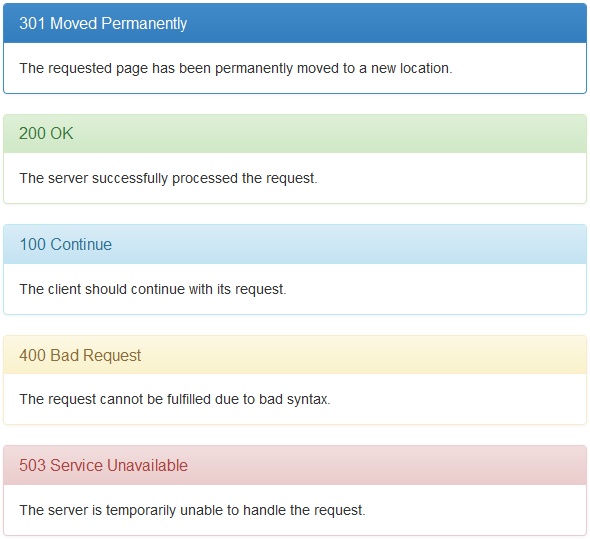The width and height of the screenshot is (590, 539).
Task: Click text about page permanently moved
Action: tap(236, 69)
